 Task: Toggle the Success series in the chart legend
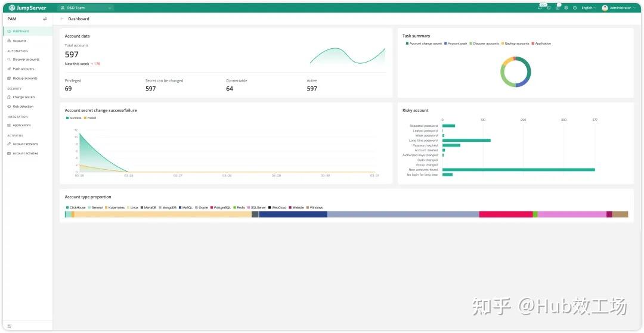[73, 118]
